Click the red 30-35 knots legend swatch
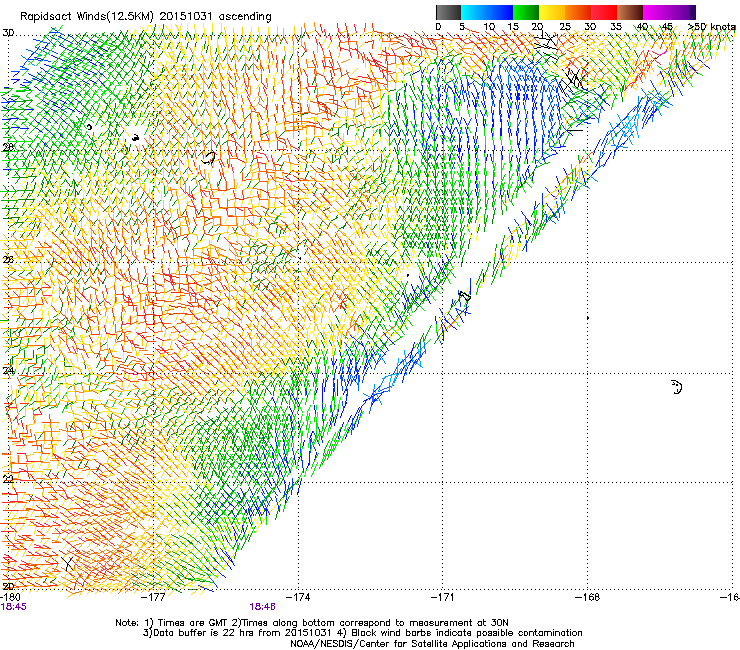The image size is (740, 650). 604,12
